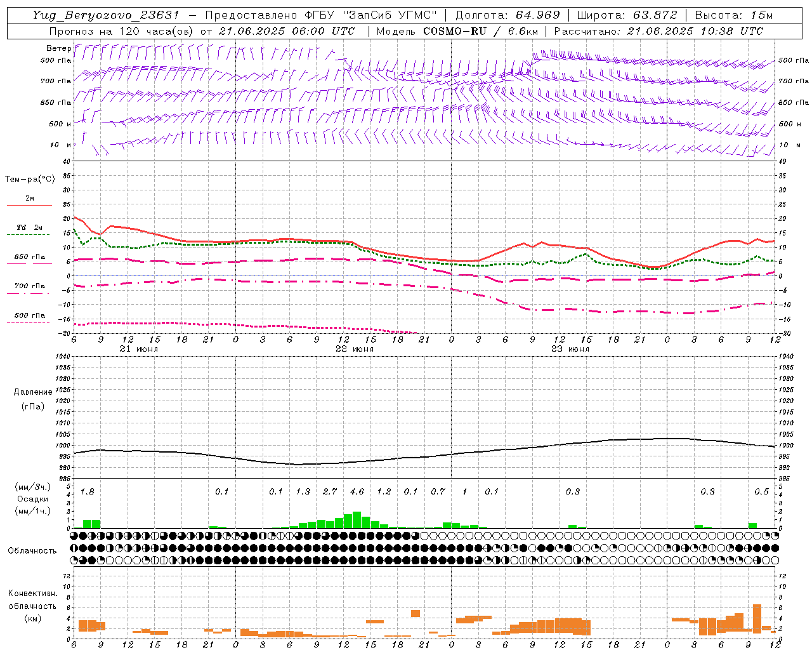Select the Высота: 15м elevation label

click(x=734, y=15)
